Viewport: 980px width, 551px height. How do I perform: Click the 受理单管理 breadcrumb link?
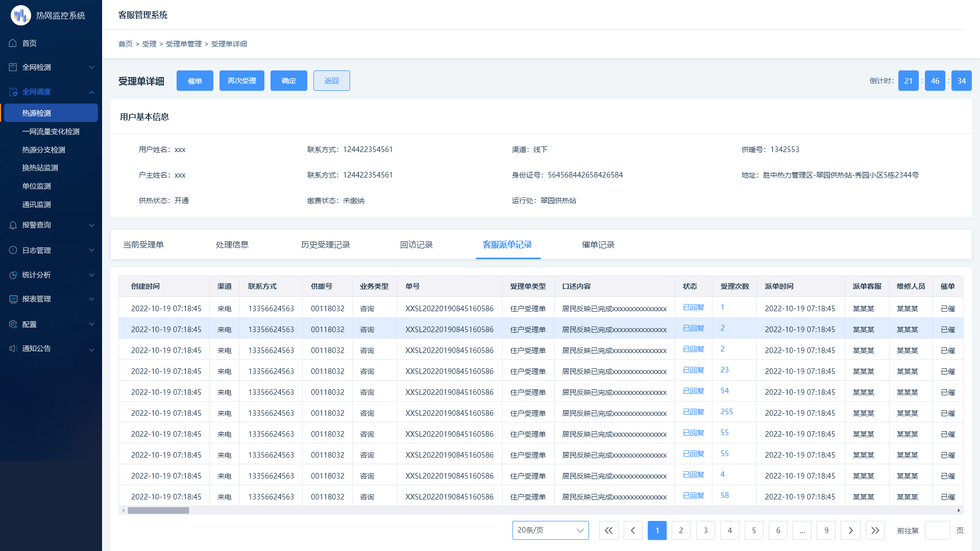(x=184, y=44)
